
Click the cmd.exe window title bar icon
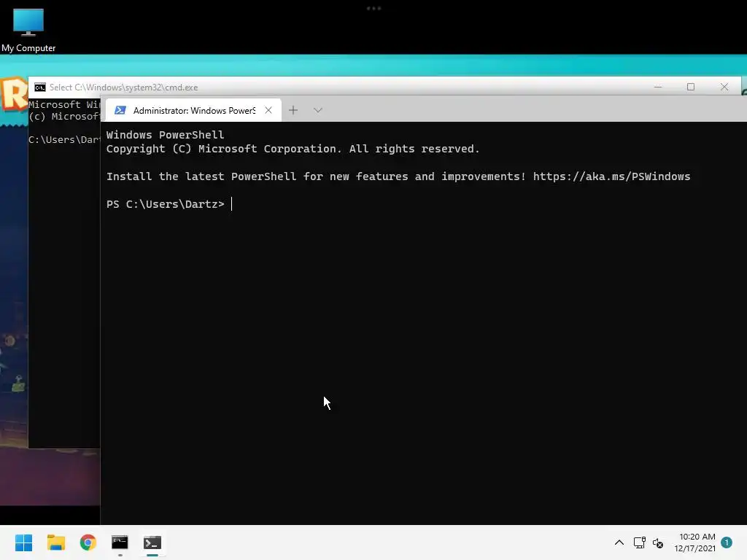point(40,87)
